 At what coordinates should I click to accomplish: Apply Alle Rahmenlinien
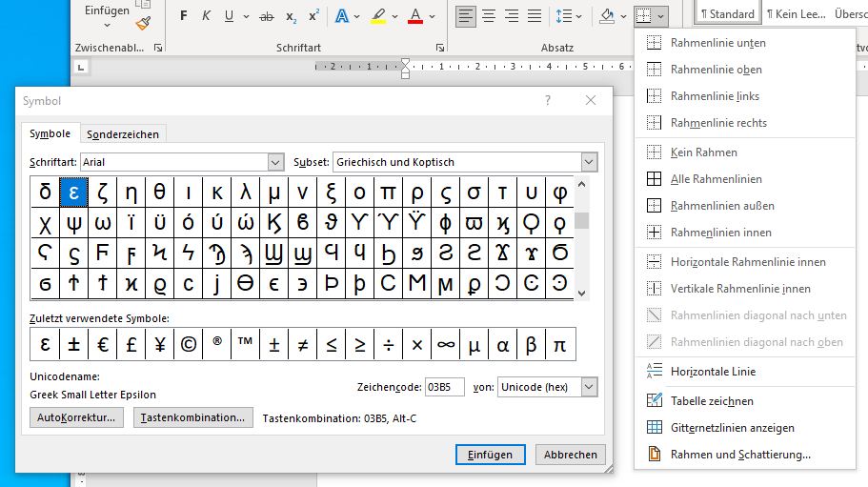pyautogui.click(x=744, y=179)
